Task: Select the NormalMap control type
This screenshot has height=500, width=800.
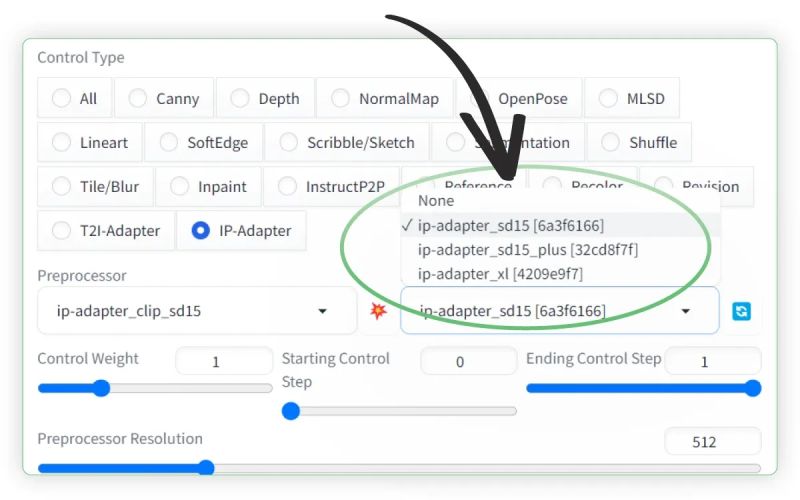Action: (385, 98)
